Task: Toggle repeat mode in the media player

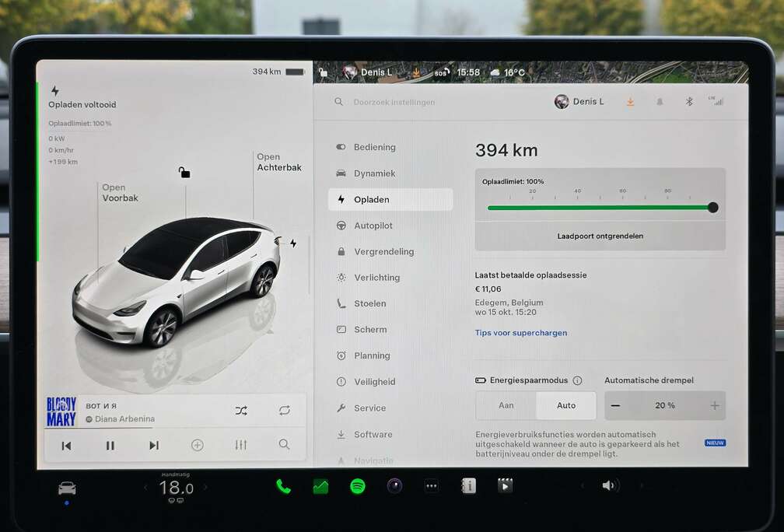Action: (x=284, y=409)
